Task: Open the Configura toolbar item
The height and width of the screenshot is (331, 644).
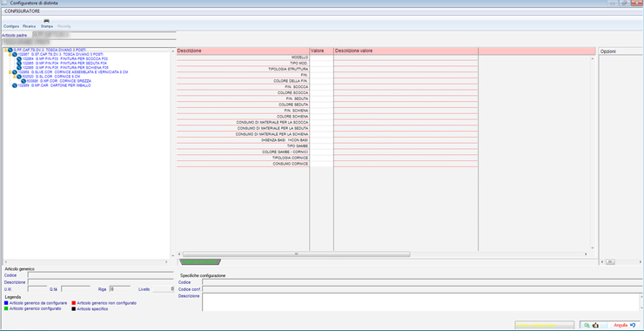Action: click(x=11, y=26)
